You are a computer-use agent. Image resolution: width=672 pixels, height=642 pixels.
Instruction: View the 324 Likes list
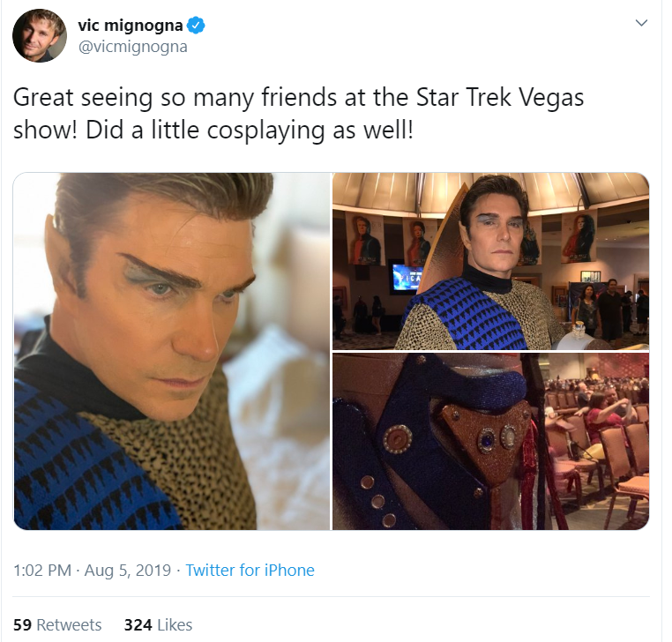tap(158, 625)
